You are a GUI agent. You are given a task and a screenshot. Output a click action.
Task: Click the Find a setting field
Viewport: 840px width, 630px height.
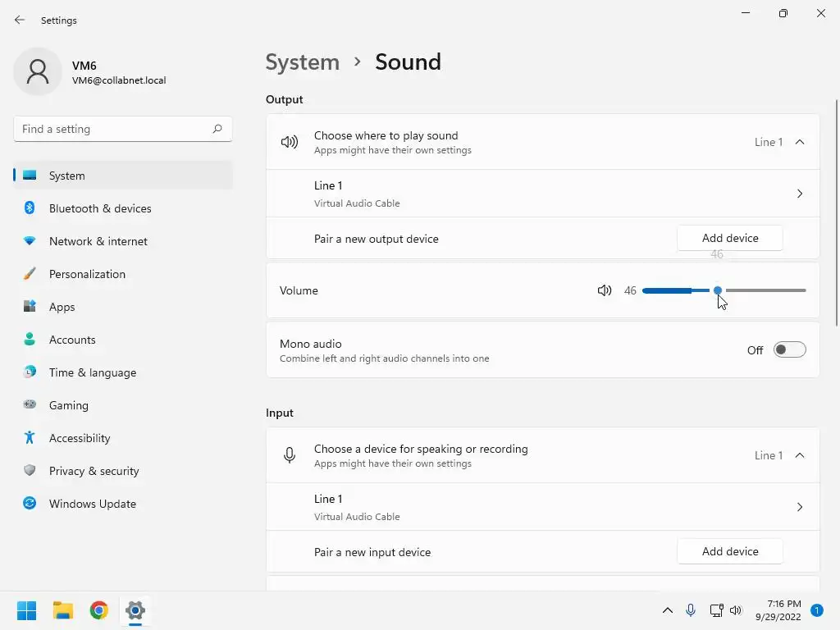tap(113, 129)
